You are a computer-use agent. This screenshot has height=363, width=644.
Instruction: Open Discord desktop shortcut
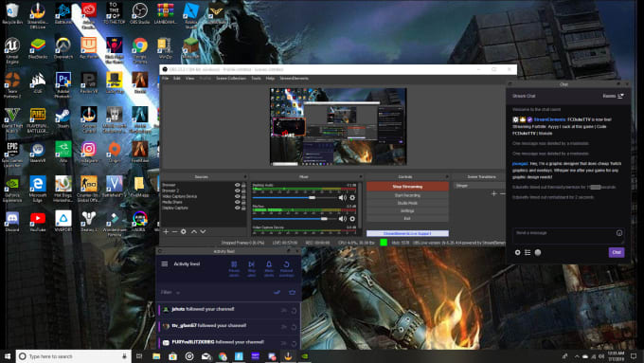[12, 221]
